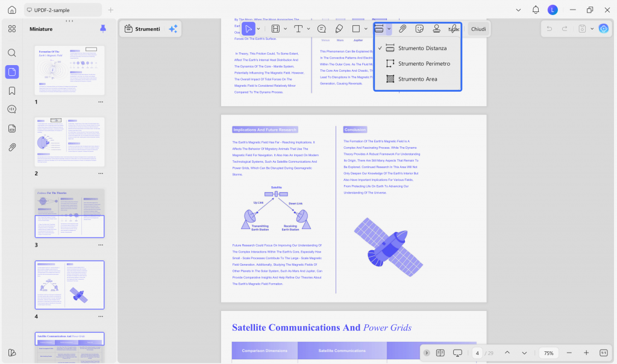Save the document
This screenshot has width=617, height=364.
pyautogui.click(x=582, y=29)
